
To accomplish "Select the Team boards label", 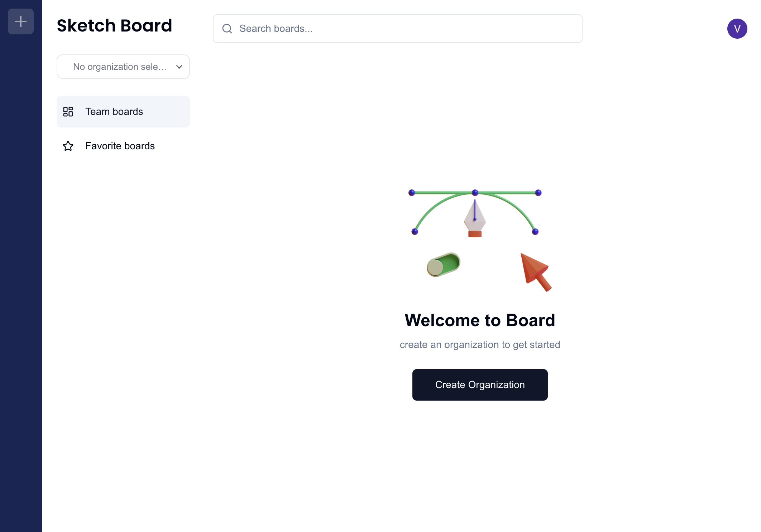I will [x=114, y=112].
